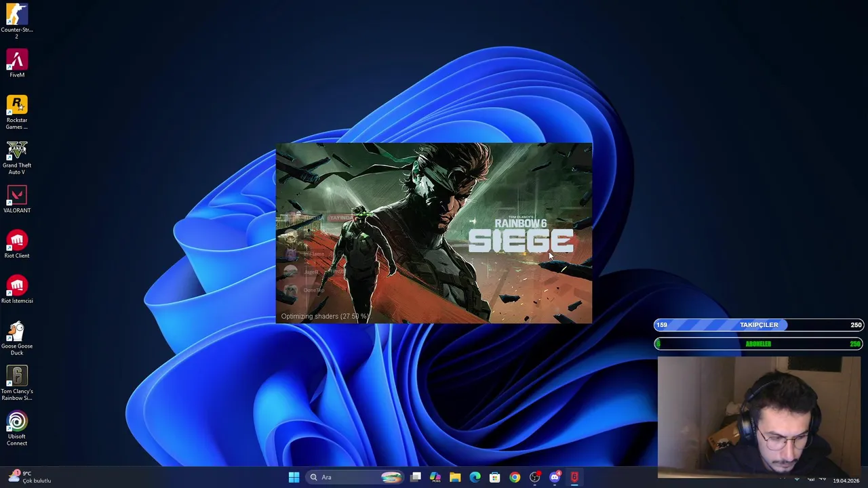Select the VALORANT desktop shortcut
This screenshot has height=488, width=868.
(17, 200)
